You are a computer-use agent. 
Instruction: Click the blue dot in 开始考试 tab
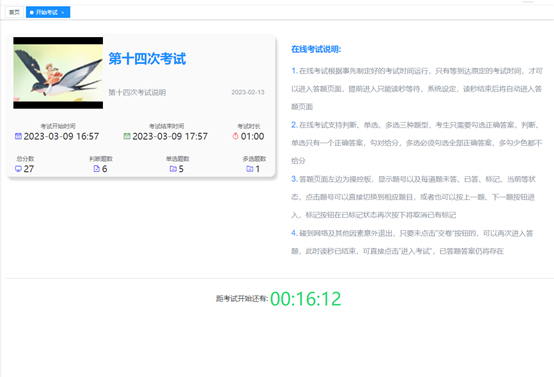31,13
